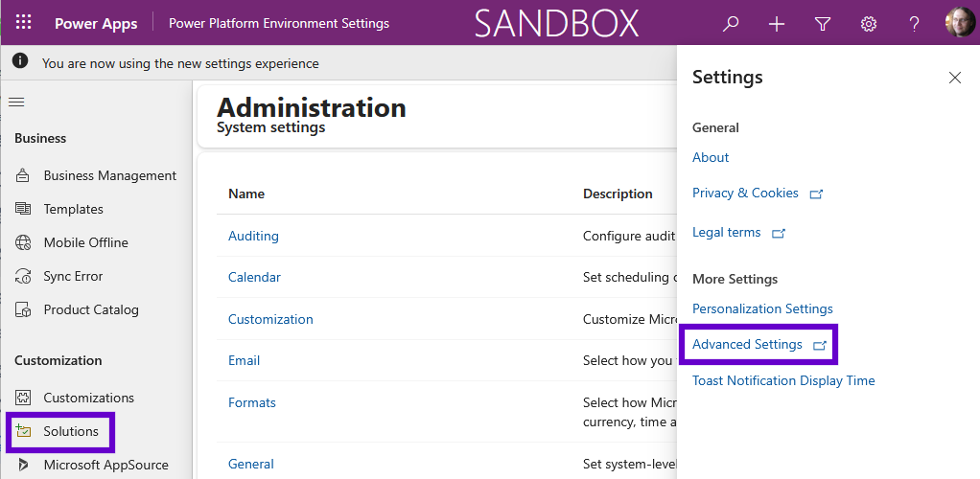Open Microsoft AppSource nav item
Screen dimensions: 980x479
(x=105, y=465)
